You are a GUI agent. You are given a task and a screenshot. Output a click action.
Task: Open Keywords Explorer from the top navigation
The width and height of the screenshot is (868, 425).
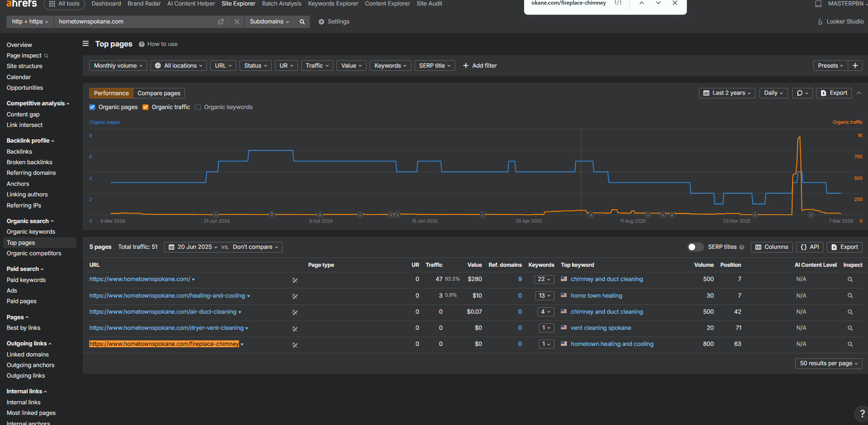point(333,4)
